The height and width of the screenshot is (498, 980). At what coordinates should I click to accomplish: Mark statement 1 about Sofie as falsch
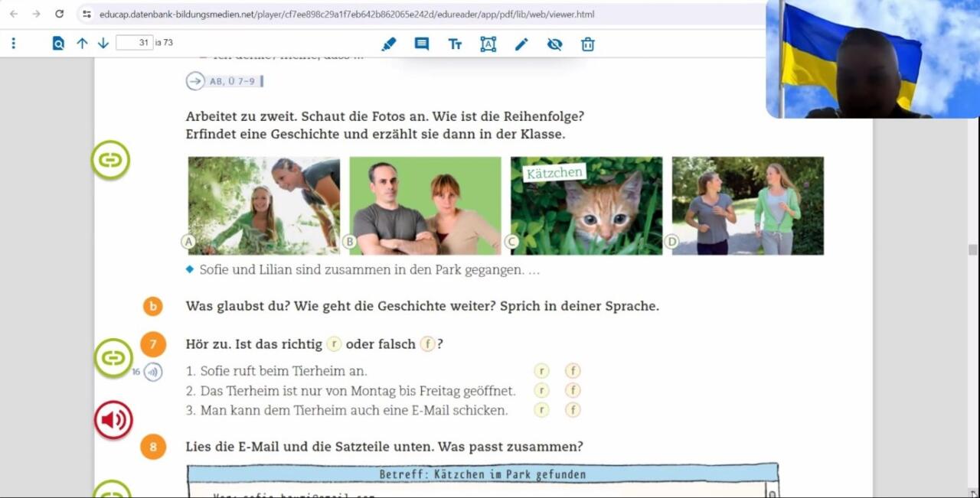tap(573, 371)
